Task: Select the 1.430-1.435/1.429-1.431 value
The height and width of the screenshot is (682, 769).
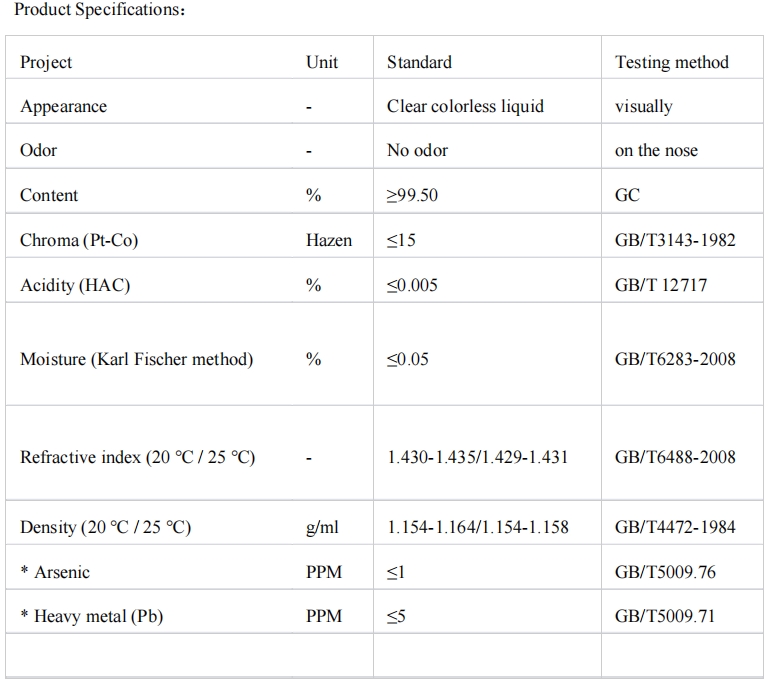Action: pyautogui.click(x=478, y=457)
